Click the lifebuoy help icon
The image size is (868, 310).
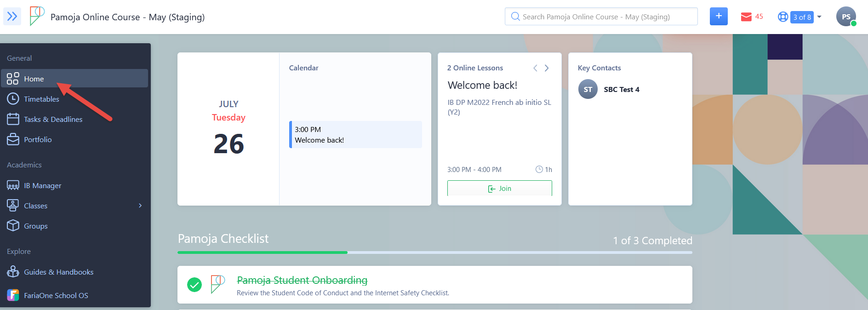coord(783,17)
